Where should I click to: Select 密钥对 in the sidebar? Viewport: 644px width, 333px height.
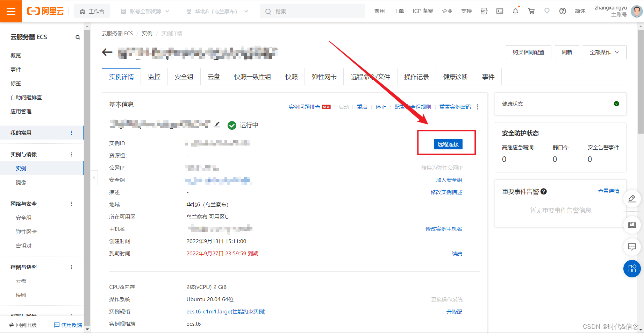[x=23, y=246]
